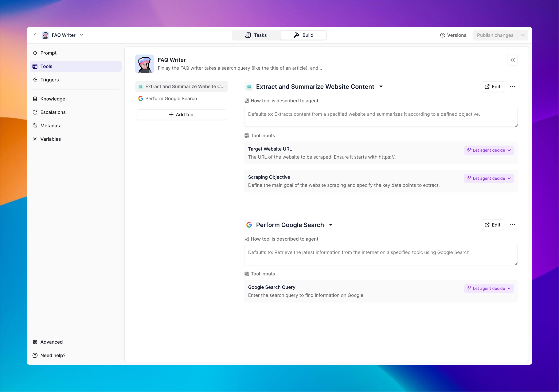This screenshot has width=559, height=392.
Task: Select Perform Google Search in tool list
Action: coord(181,99)
